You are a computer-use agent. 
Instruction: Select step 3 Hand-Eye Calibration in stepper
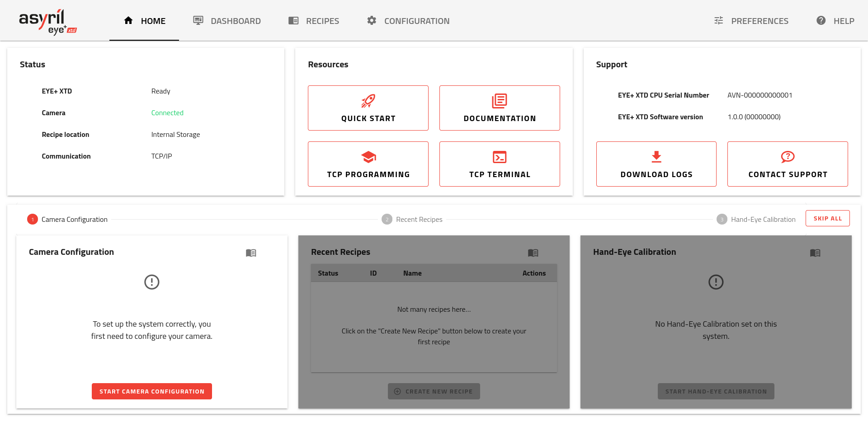[x=756, y=219]
